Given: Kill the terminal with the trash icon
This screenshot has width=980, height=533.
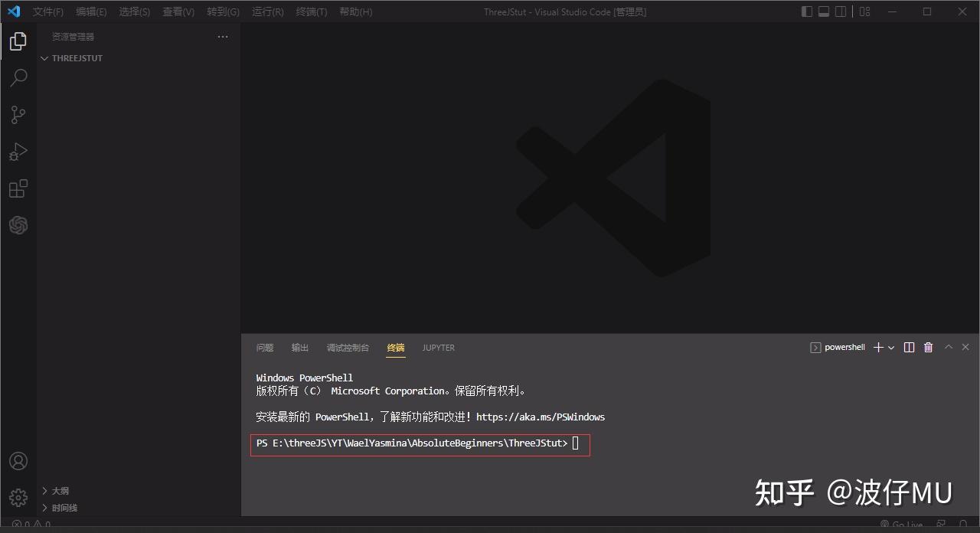Looking at the screenshot, I should [928, 347].
